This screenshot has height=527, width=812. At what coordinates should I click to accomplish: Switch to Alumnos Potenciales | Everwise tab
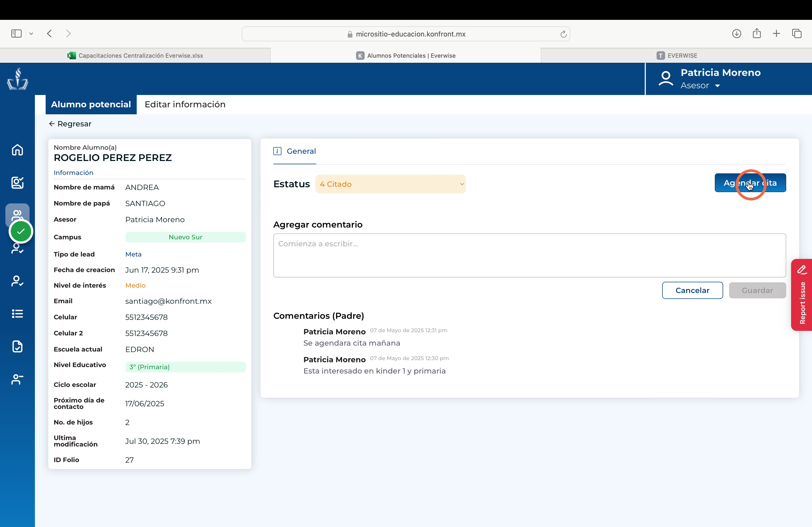point(406,56)
